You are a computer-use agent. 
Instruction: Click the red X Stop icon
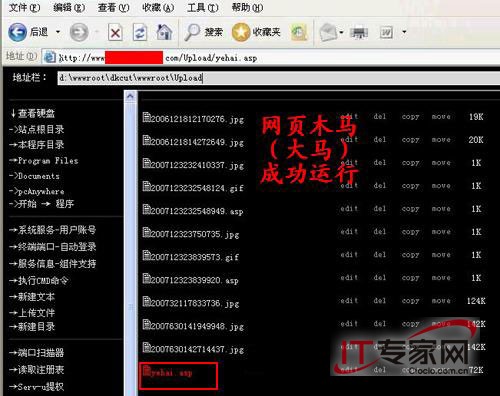[x=115, y=33]
